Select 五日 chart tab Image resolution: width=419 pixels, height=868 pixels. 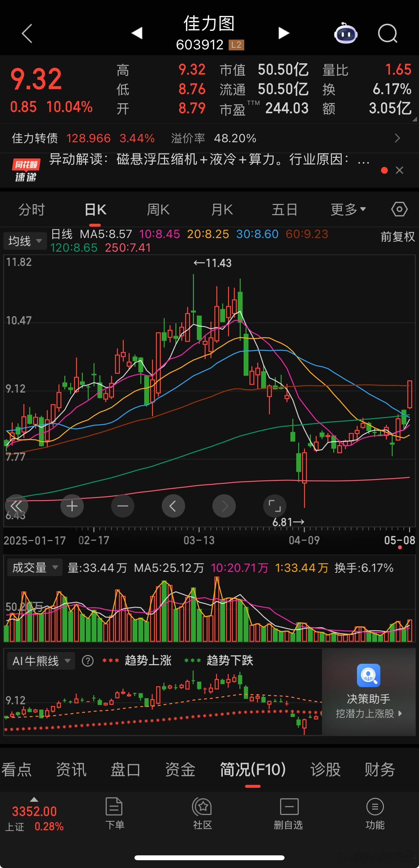coord(285,209)
